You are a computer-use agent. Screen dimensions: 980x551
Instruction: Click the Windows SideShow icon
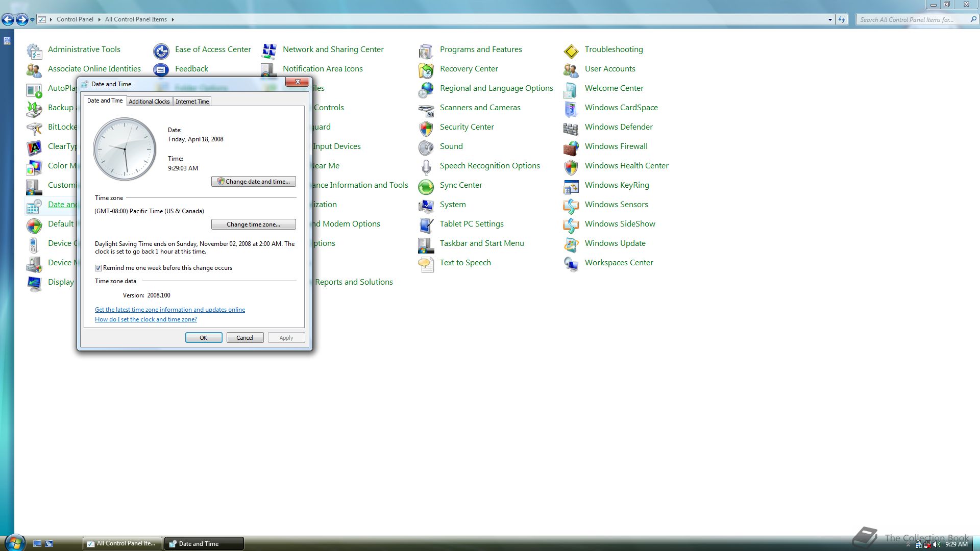(571, 225)
